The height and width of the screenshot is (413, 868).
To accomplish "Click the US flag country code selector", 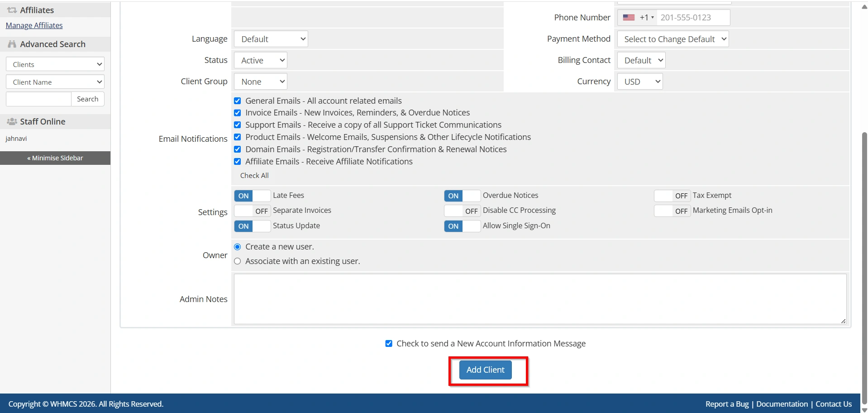I will tap(638, 18).
